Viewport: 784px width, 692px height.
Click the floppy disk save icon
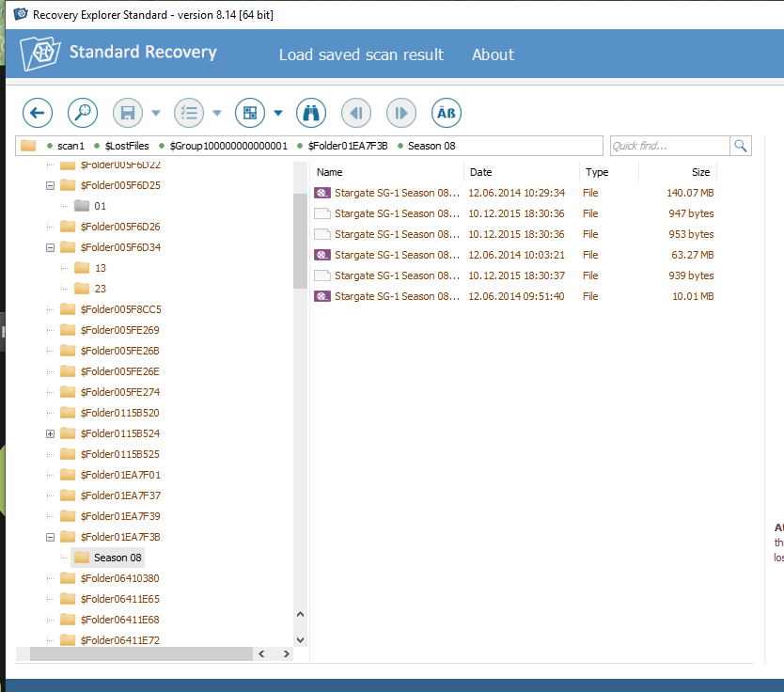click(x=128, y=113)
